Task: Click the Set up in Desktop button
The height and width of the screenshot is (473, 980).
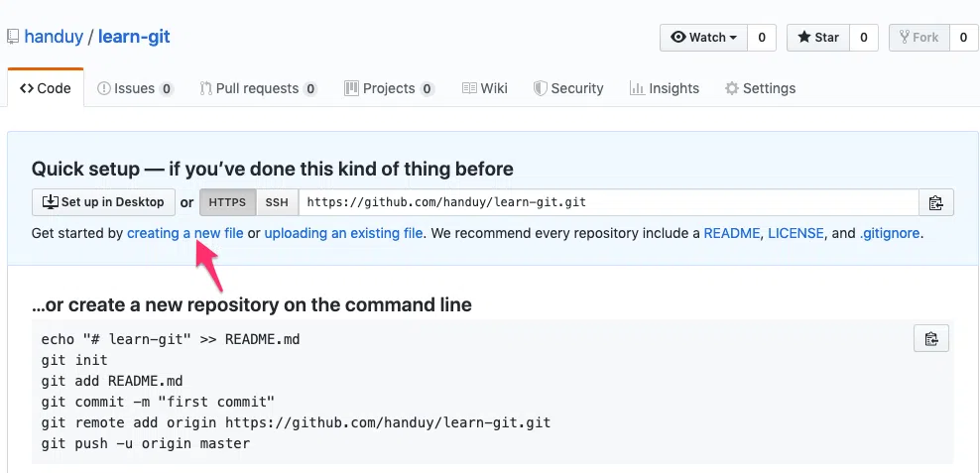Action: pyautogui.click(x=103, y=202)
